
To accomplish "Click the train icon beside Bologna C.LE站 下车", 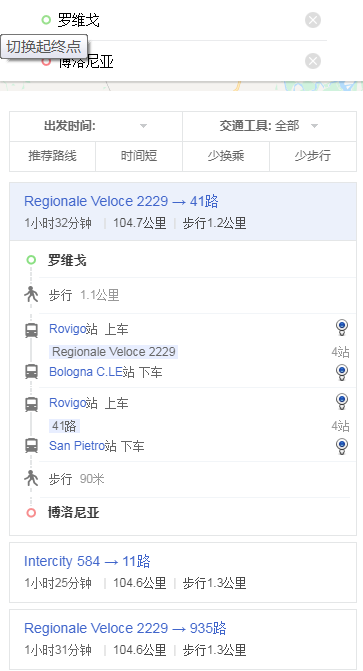I will [x=31, y=372].
